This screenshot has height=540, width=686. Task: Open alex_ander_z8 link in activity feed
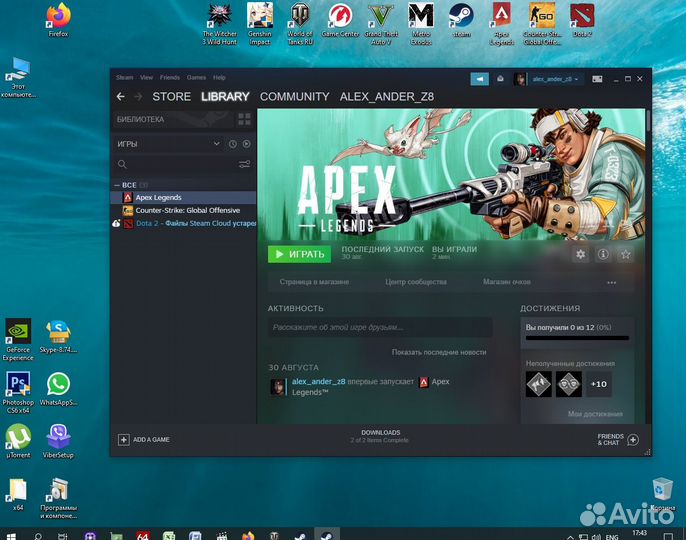tap(318, 382)
